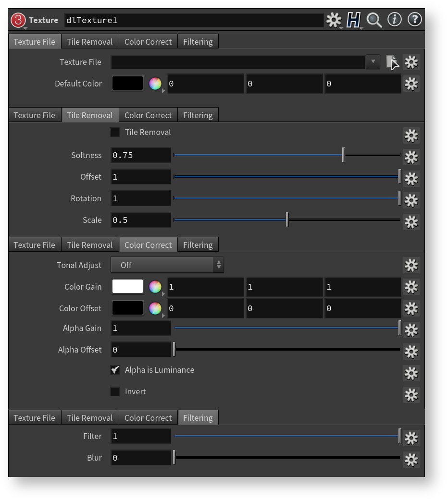
Task: Click the Houdini H icon in header
Action: coord(354,20)
